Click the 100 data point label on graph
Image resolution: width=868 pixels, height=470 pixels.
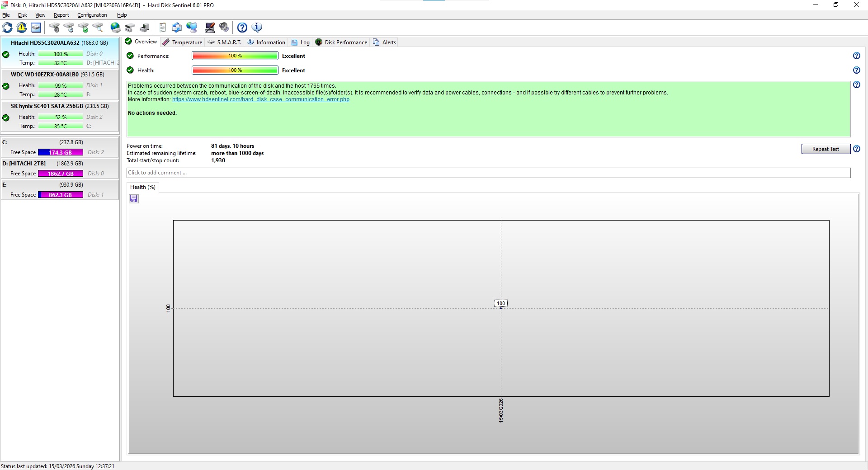point(501,303)
